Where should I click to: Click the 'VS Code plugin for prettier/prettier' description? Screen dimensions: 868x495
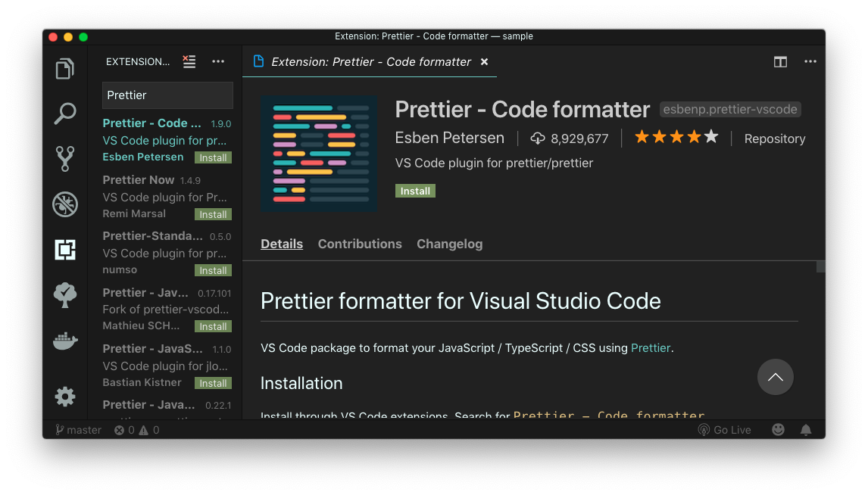(494, 163)
